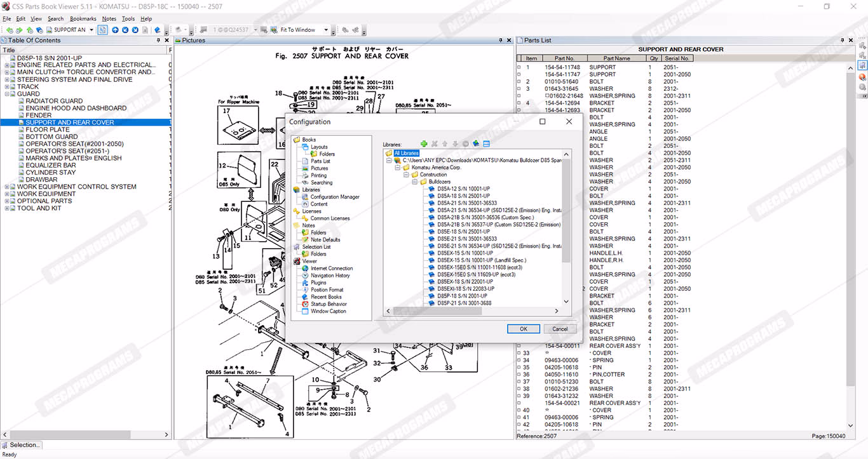Open the Fit To Window zoom dropdown
This screenshot has height=459, width=868.
[326, 30]
